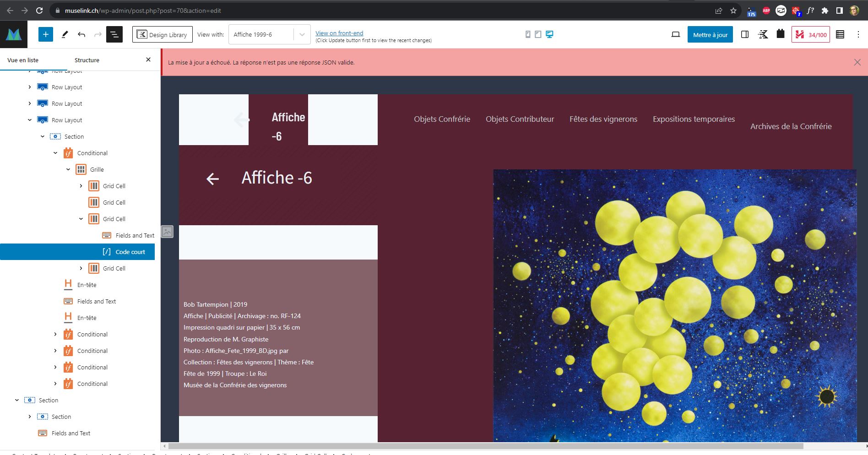868x455 pixels.
Task: Click the Reproduction de M. Graphiste line
Action: (x=226, y=339)
